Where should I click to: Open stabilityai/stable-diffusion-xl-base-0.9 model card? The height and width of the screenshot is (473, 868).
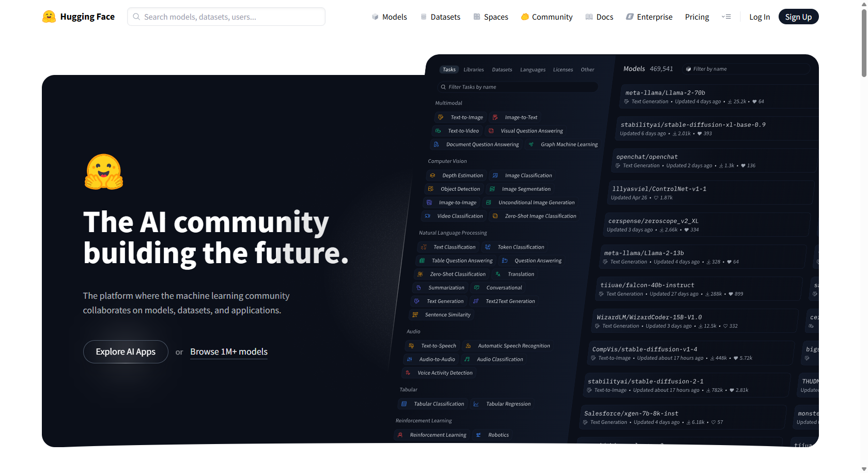tap(717, 128)
